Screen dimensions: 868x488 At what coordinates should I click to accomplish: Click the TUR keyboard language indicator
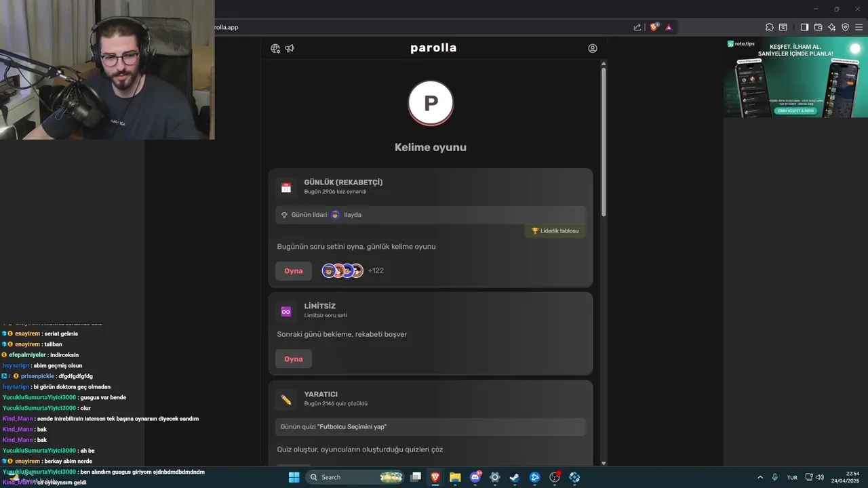pyautogui.click(x=792, y=477)
